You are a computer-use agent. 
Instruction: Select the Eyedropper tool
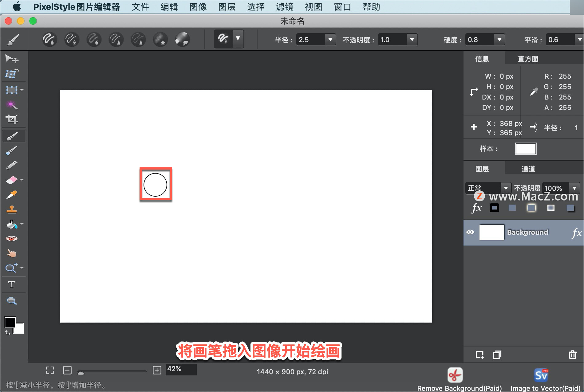coord(12,194)
